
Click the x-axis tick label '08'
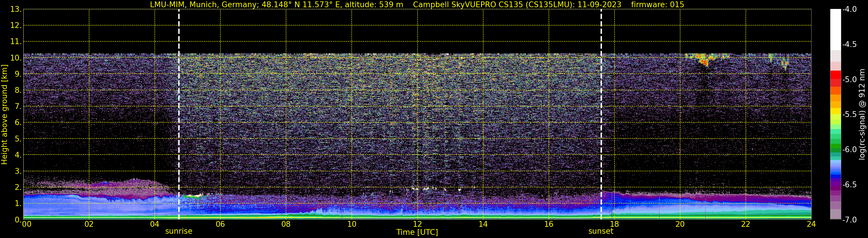286,224
